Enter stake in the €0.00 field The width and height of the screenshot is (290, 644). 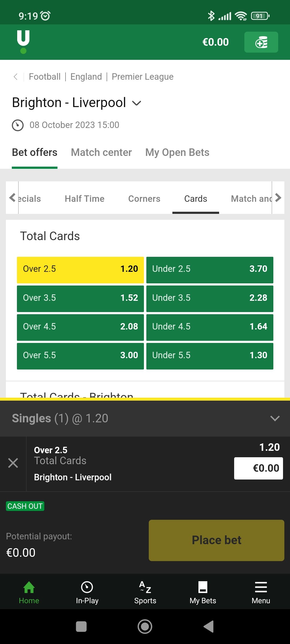258,468
